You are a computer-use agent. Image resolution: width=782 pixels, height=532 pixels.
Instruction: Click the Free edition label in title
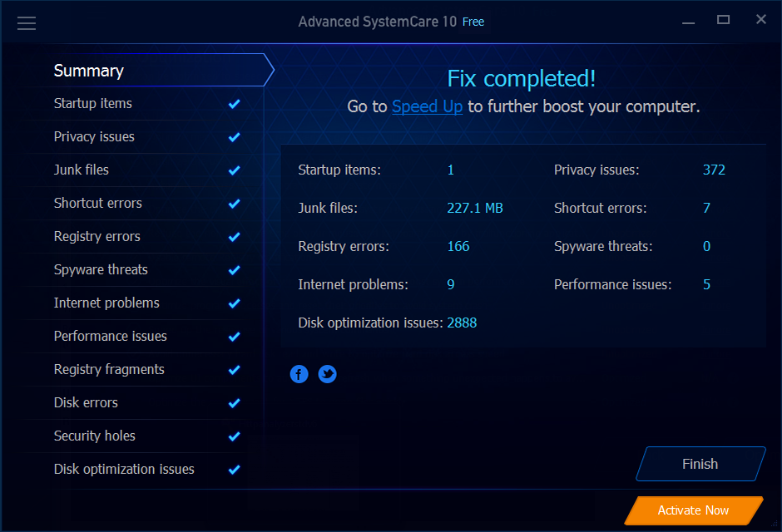click(473, 22)
